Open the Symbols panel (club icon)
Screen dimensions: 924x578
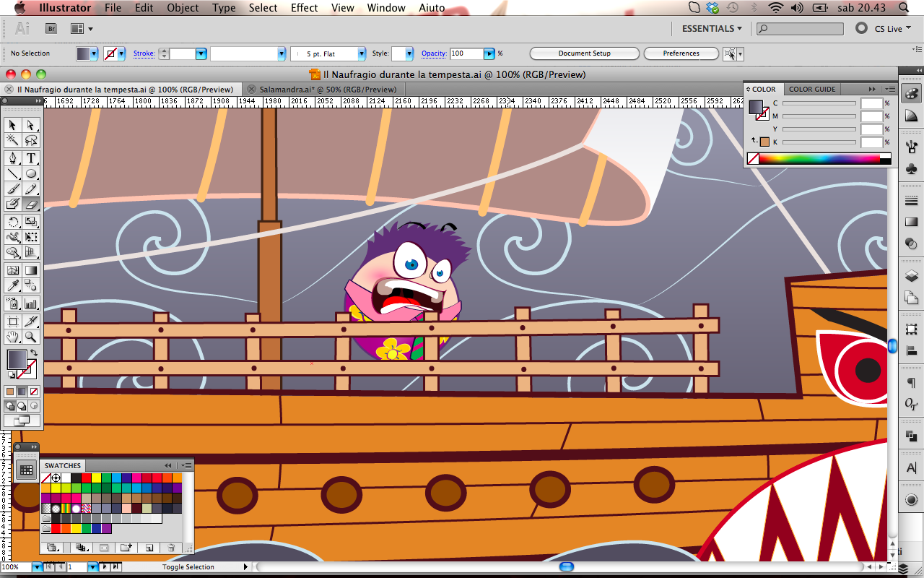pos(911,169)
